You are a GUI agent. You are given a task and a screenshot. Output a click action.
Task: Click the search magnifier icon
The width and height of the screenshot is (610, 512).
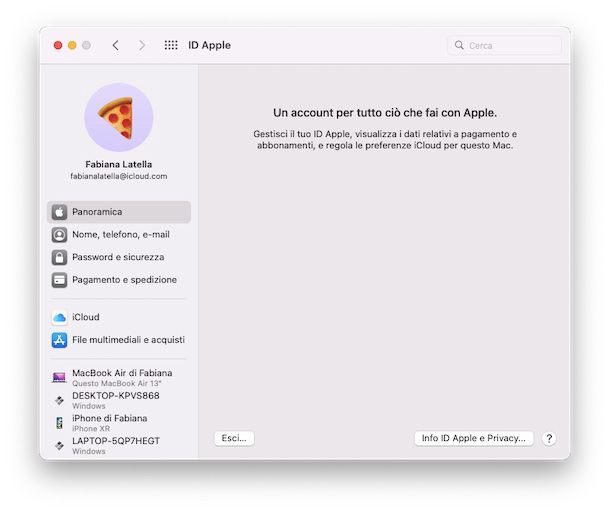459,45
